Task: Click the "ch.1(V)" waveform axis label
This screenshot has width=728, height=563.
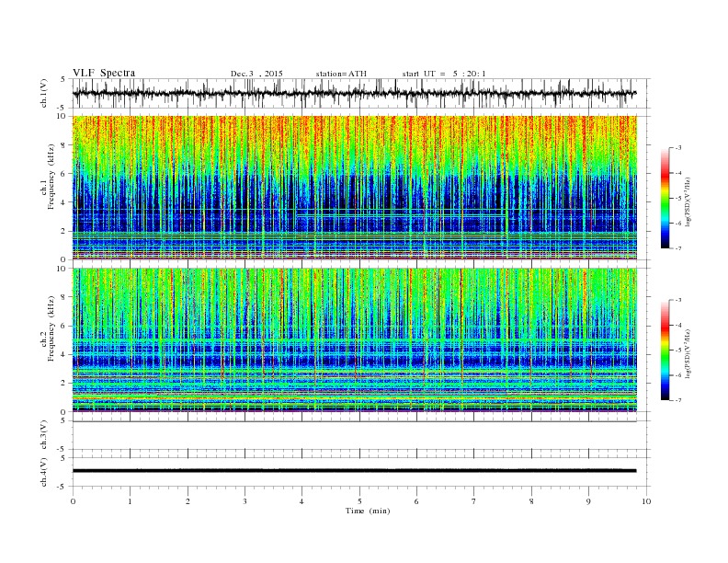Action: (43, 93)
